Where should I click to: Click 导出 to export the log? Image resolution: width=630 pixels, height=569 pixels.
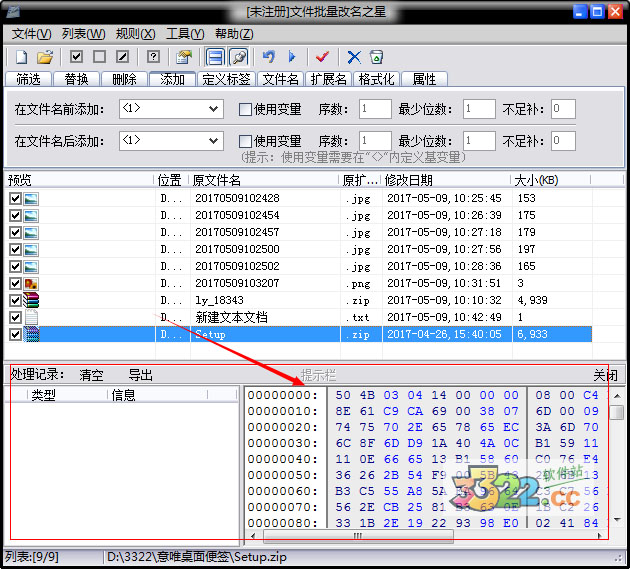[x=140, y=375]
